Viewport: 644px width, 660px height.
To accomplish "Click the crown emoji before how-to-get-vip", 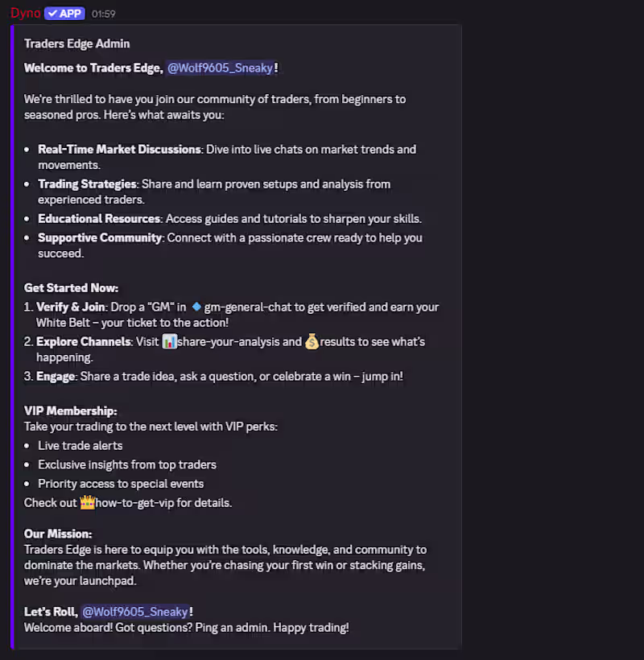I will pyautogui.click(x=87, y=503).
